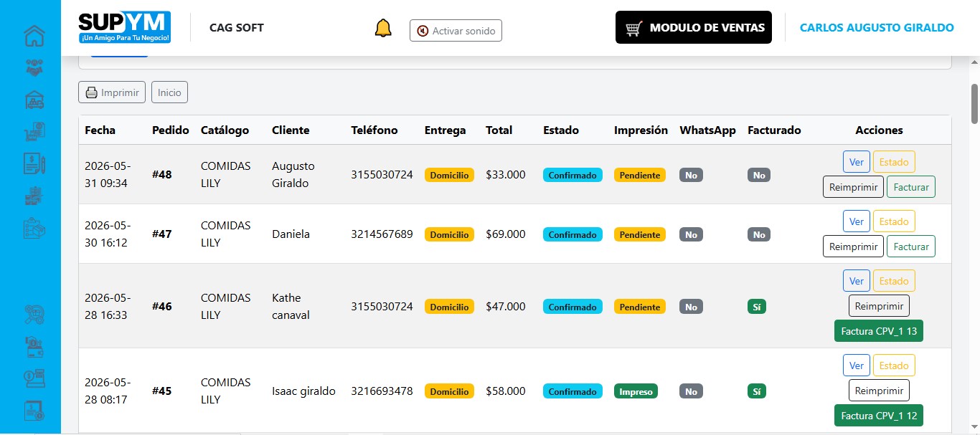Open the handshake clients icon in sidebar

click(x=34, y=67)
